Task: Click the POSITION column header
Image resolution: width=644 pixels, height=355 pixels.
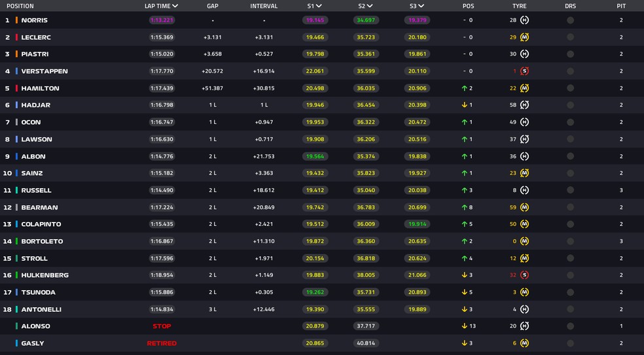Action: click(x=20, y=6)
